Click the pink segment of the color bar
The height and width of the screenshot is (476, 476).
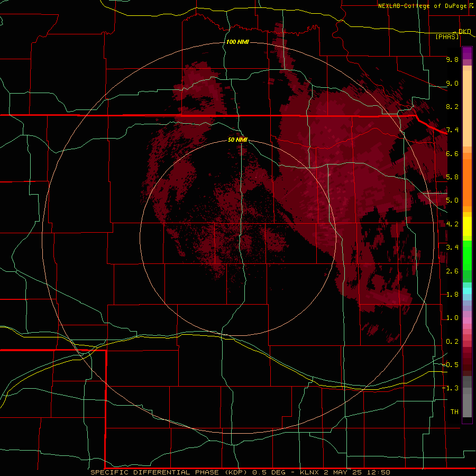(467, 321)
